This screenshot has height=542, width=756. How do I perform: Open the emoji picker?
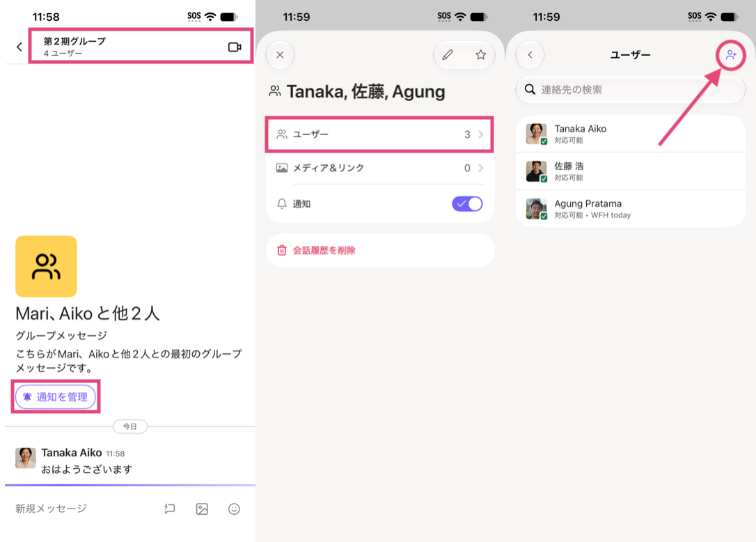click(x=234, y=509)
